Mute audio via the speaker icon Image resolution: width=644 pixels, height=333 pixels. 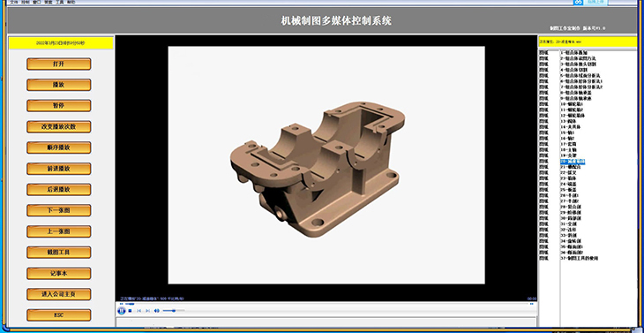pos(156,311)
